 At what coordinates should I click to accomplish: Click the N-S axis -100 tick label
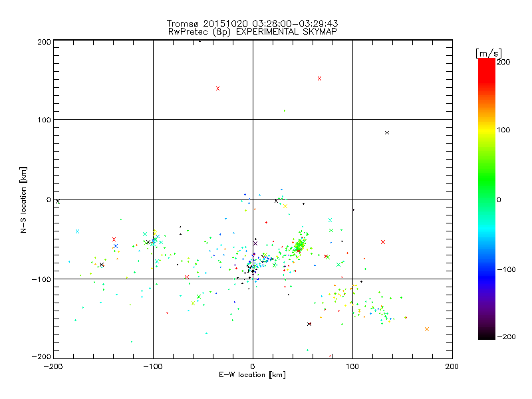click(41, 279)
